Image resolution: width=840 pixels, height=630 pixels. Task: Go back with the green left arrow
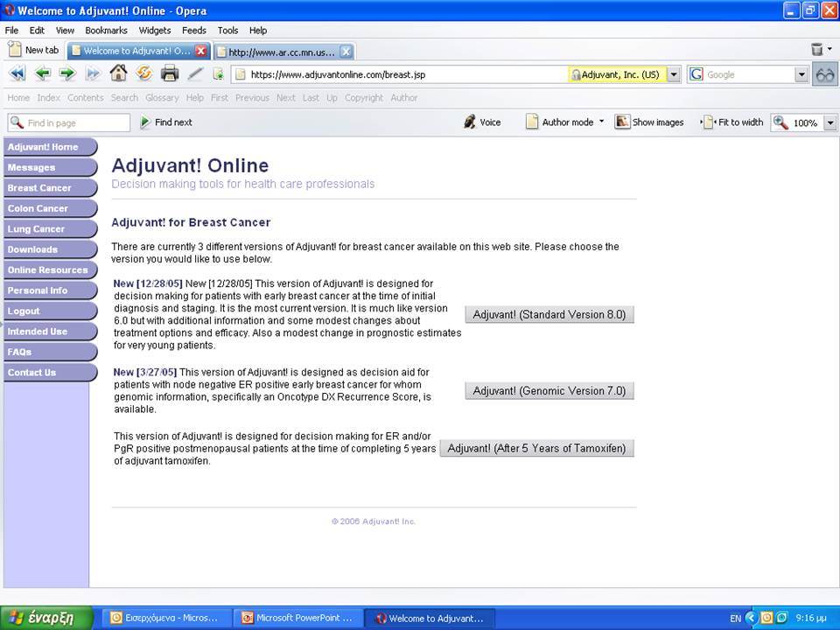pos(42,73)
